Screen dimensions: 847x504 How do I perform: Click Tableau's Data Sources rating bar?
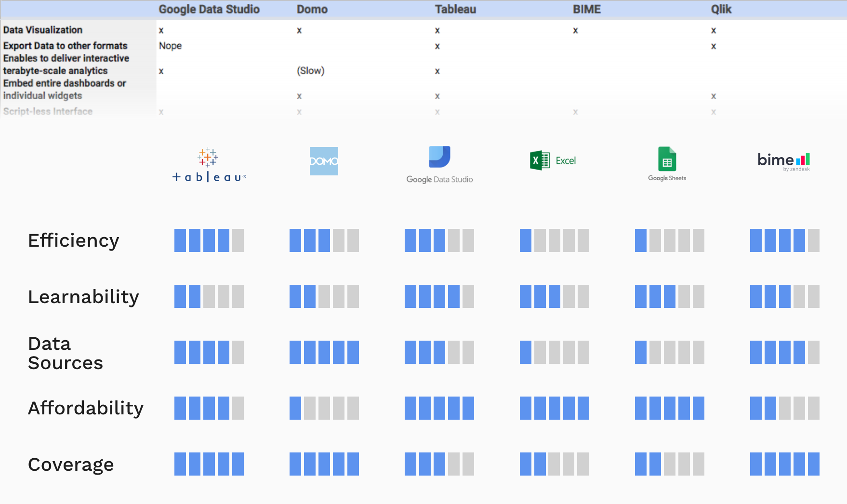[209, 352]
